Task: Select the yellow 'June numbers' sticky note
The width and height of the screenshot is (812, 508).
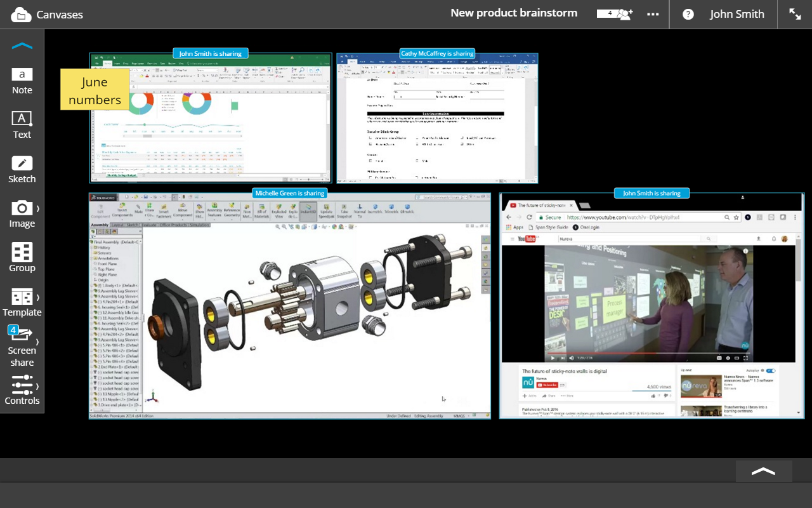Action: click(x=95, y=90)
